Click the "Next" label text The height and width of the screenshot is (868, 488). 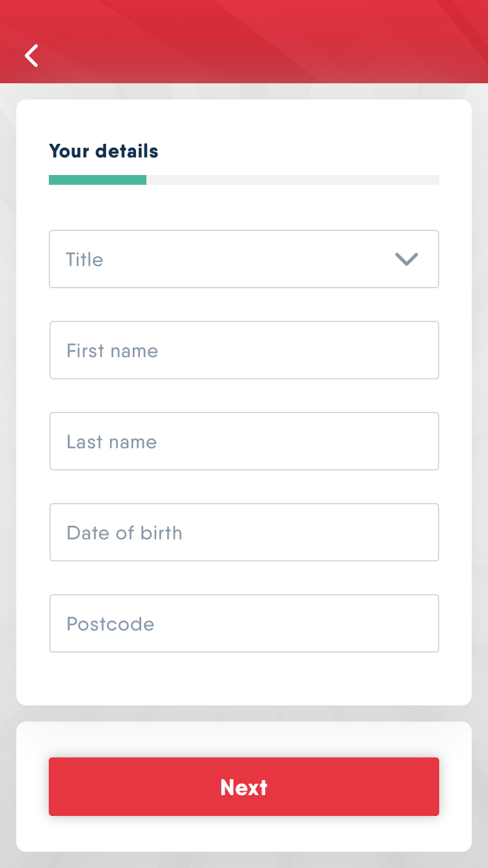click(244, 787)
